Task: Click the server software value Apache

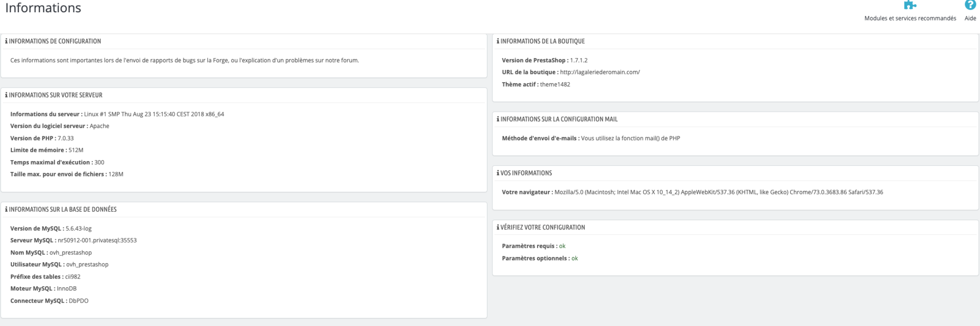Action: (x=100, y=126)
